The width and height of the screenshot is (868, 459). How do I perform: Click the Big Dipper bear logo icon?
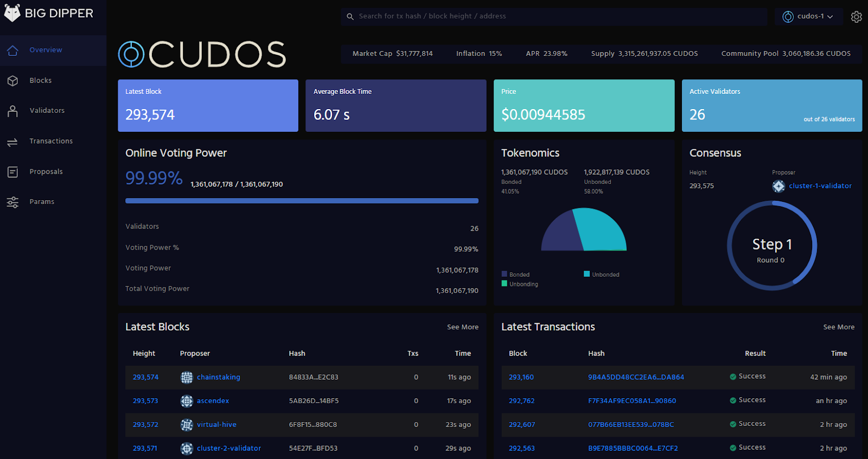click(x=12, y=12)
